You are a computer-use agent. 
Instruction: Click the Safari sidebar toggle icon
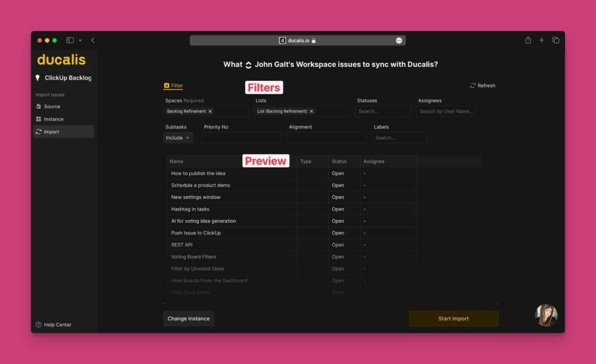click(70, 40)
